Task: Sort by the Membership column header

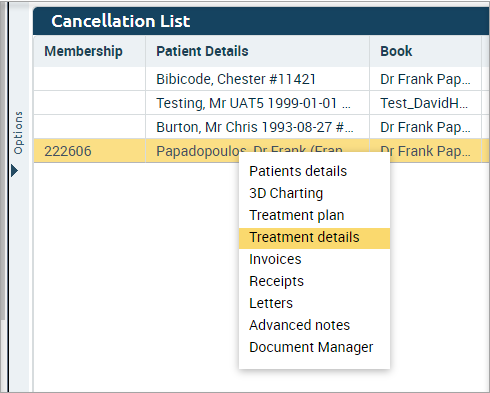Action: pos(89,51)
